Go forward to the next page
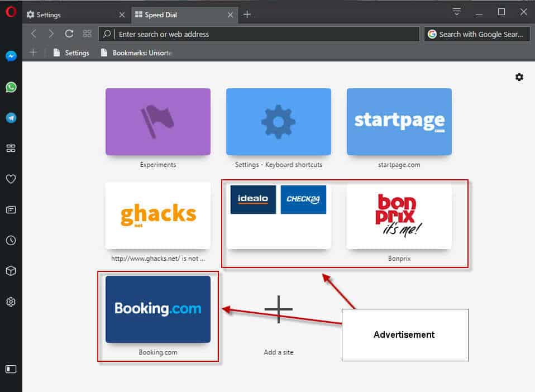Viewport: 535px width, 392px height. click(51, 34)
